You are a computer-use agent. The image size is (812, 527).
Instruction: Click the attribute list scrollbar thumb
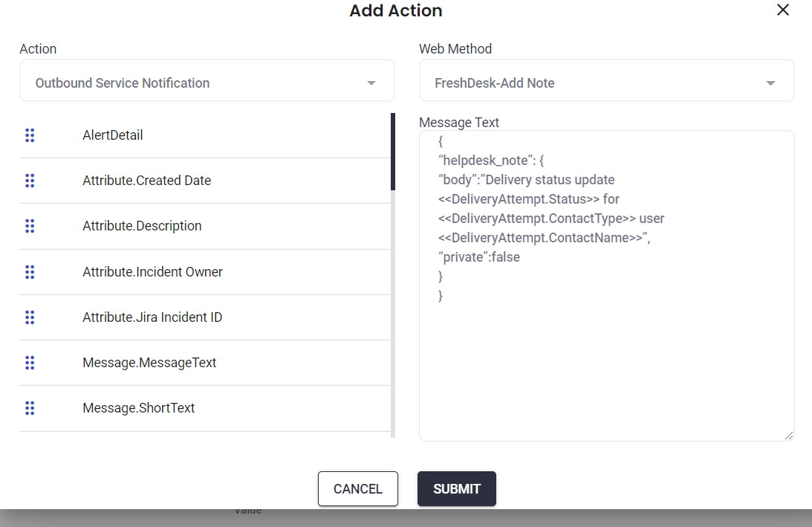point(393,152)
